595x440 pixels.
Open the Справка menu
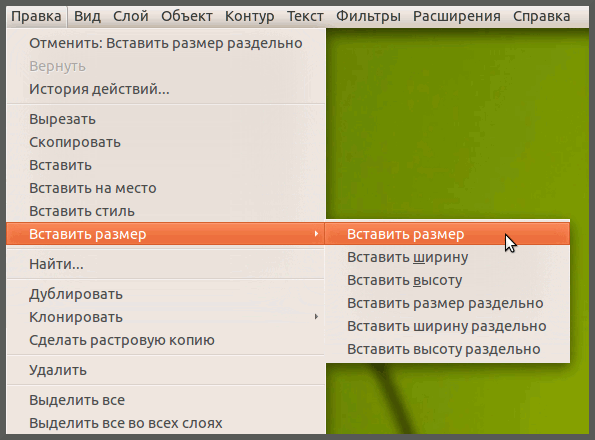(541, 16)
